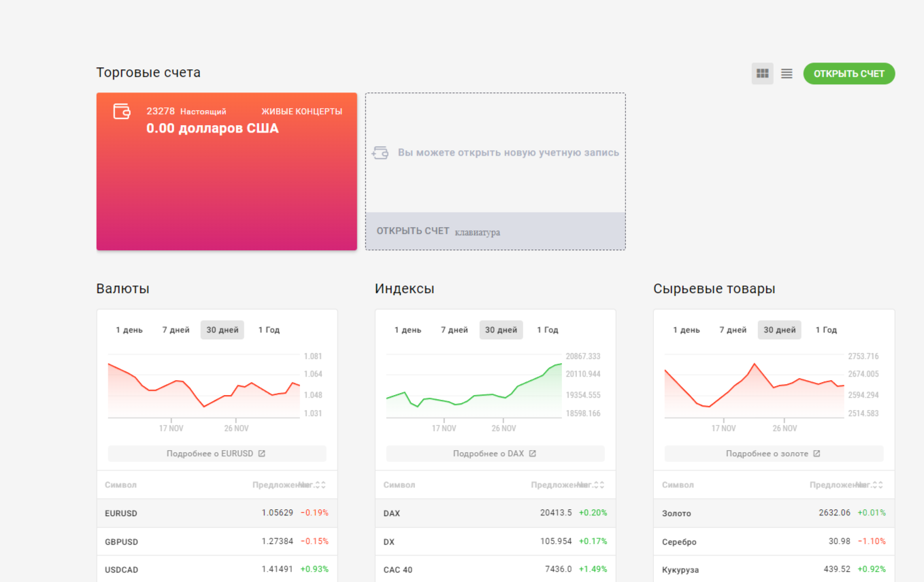The width and height of the screenshot is (924, 582).
Task: Click the USDCAD change +0.93%
Action: click(x=314, y=570)
